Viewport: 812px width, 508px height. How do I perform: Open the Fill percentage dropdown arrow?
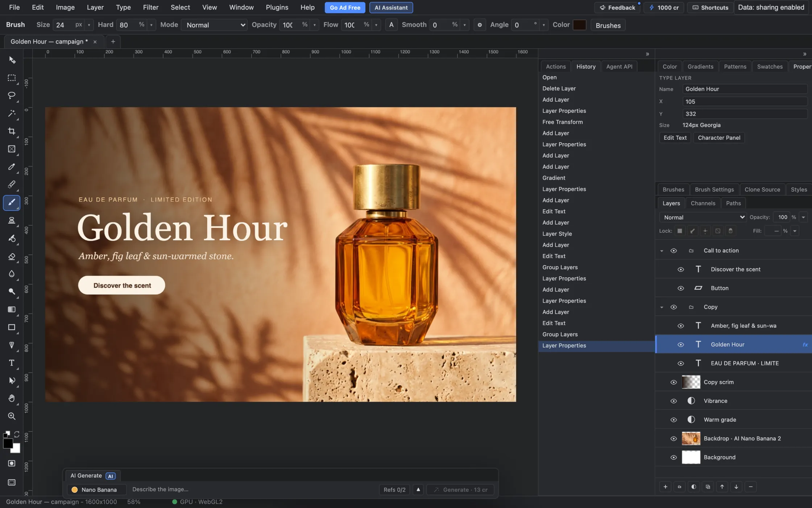coord(795,231)
